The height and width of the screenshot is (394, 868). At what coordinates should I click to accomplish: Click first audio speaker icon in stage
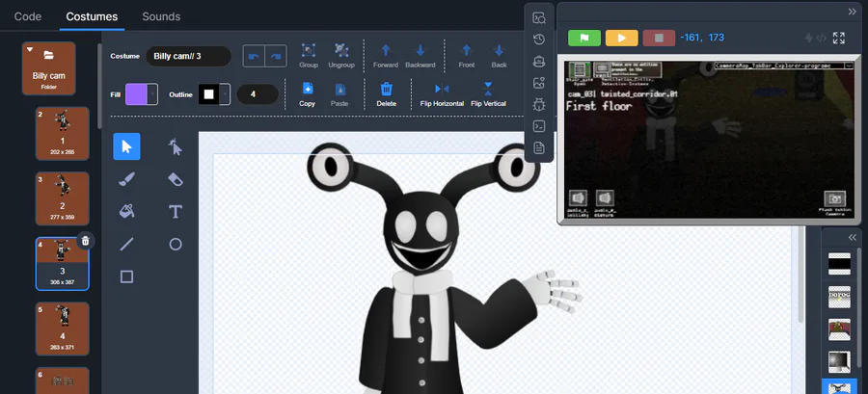578,197
